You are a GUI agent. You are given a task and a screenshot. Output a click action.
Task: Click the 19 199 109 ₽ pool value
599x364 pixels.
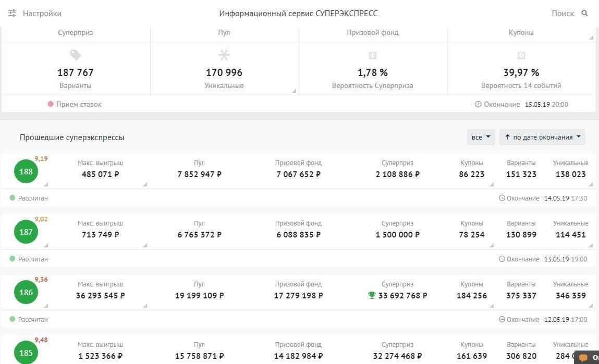(200, 296)
